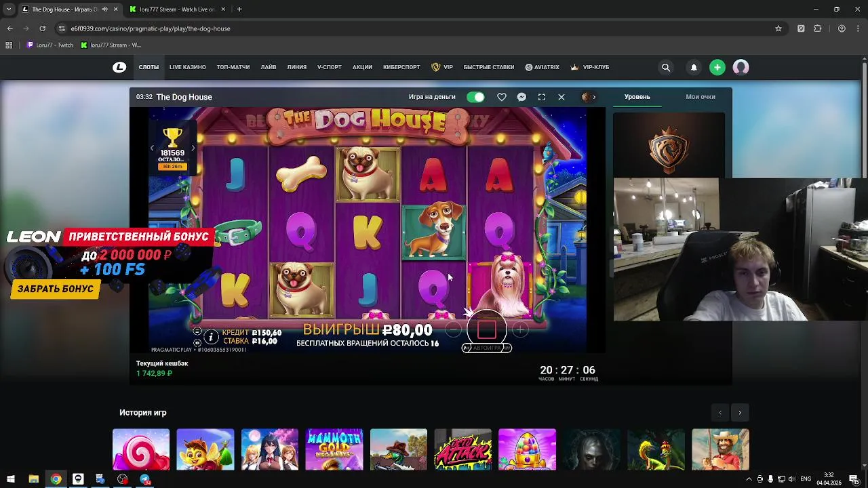Image resolution: width=868 pixels, height=488 pixels.
Task: Expand the avatar chevron in game header
Action: pyautogui.click(x=594, y=97)
